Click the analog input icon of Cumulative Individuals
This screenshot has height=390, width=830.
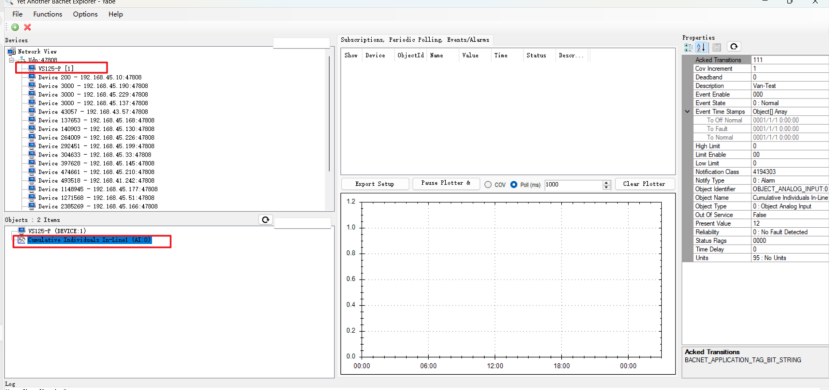22,240
